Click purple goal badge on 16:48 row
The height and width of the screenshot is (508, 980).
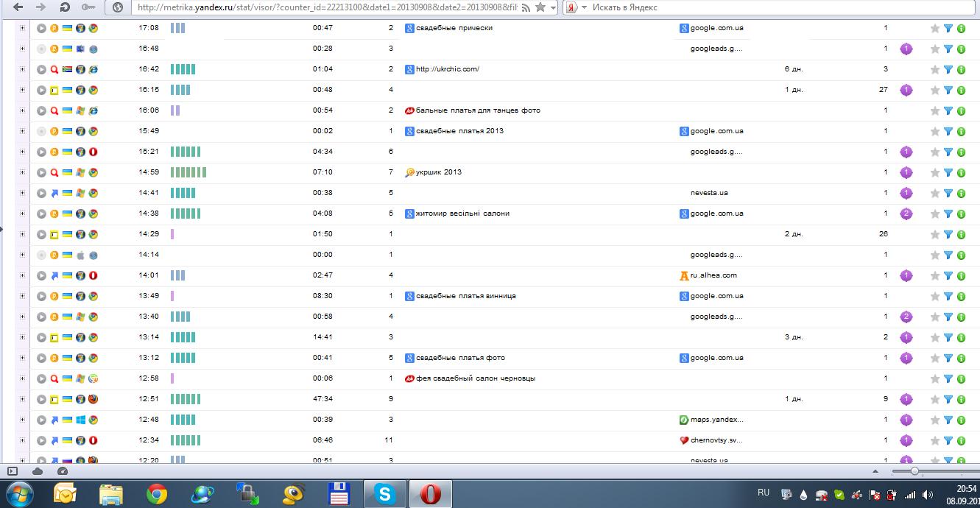pyautogui.click(x=906, y=49)
